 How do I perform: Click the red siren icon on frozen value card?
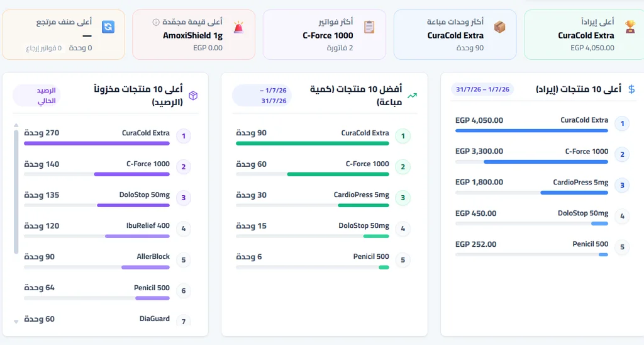238,27
